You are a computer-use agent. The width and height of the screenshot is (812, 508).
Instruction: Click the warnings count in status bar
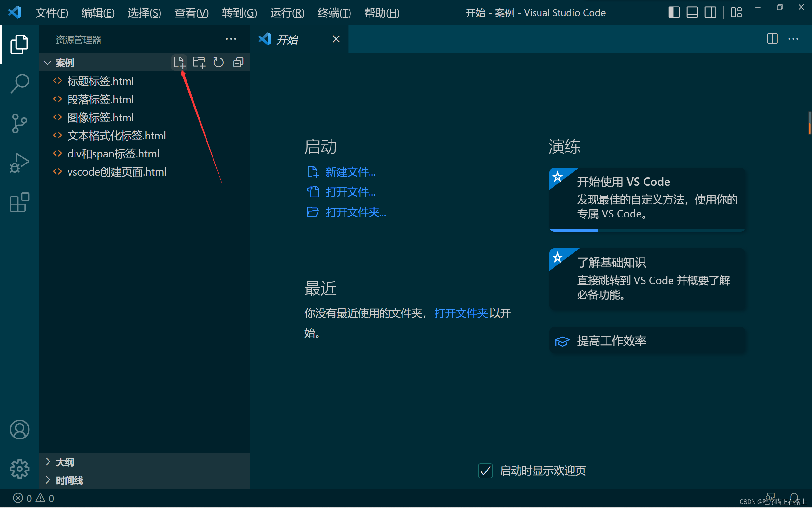click(x=45, y=498)
